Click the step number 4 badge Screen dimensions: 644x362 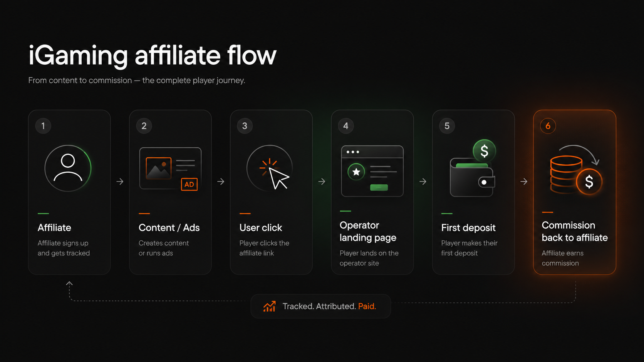point(345,126)
